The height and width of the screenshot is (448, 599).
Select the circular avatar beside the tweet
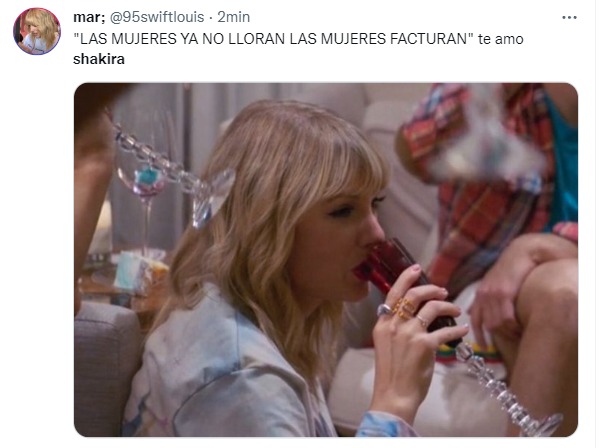tap(37, 32)
